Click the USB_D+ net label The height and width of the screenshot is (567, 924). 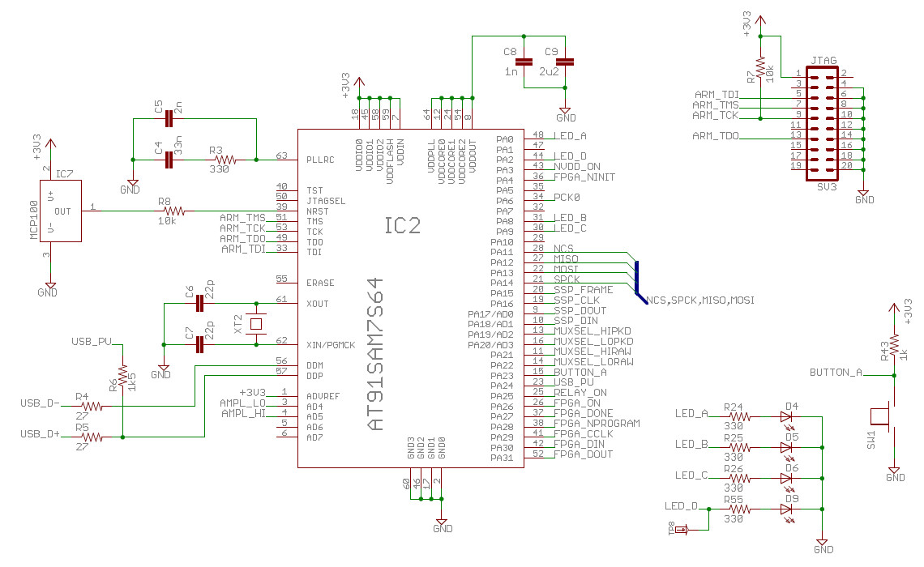(x=40, y=434)
